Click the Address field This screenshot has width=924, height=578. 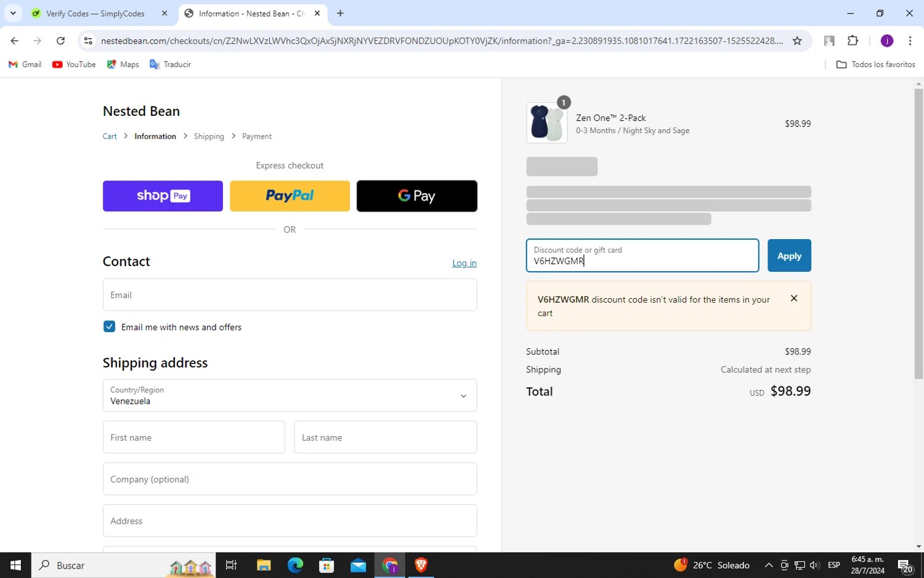[290, 521]
